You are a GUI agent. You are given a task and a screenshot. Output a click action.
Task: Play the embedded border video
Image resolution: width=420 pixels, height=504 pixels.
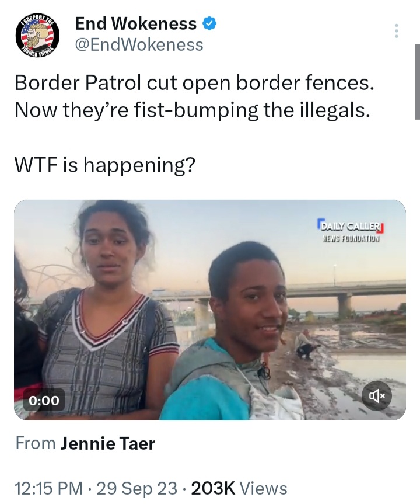[x=209, y=310]
